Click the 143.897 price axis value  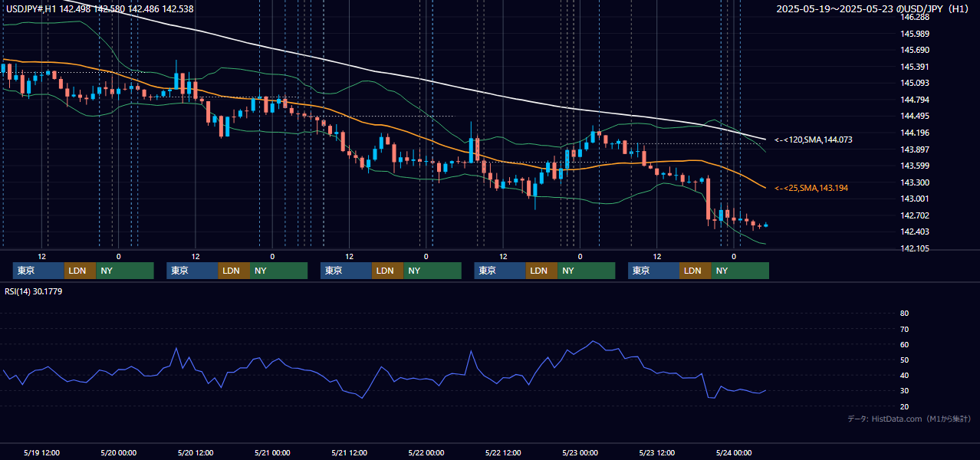coord(915,149)
